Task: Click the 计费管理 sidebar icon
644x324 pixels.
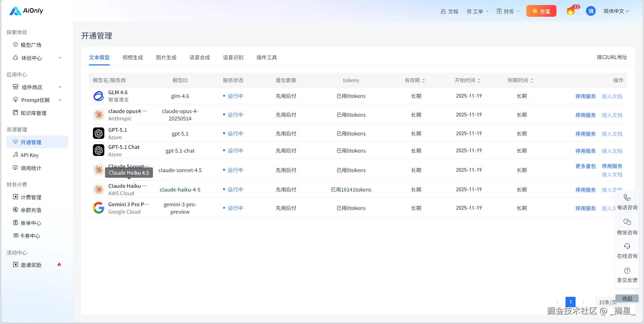Action: [x=15, y=197]
